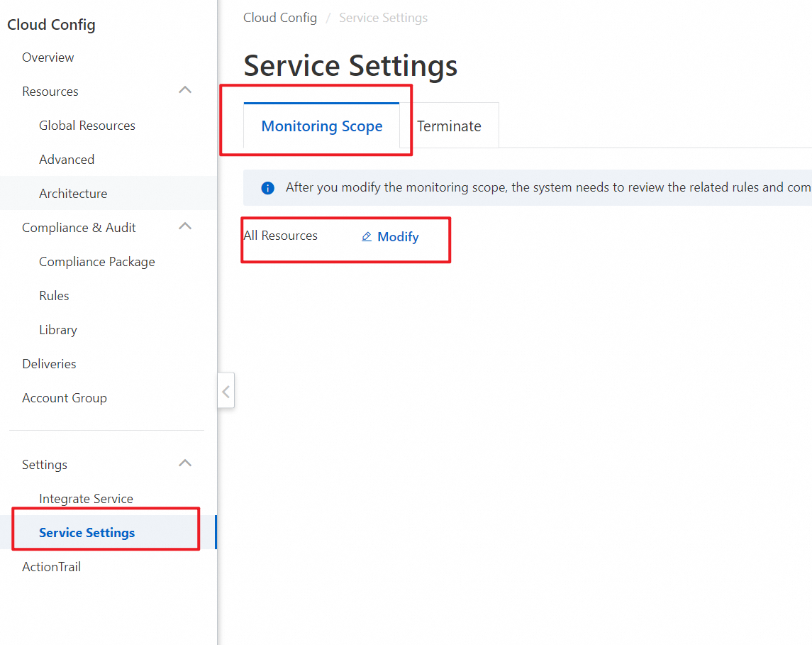Select Architecture in the sidebar
The height and width of the screenshot is (645, 812).
coord(73,194)
